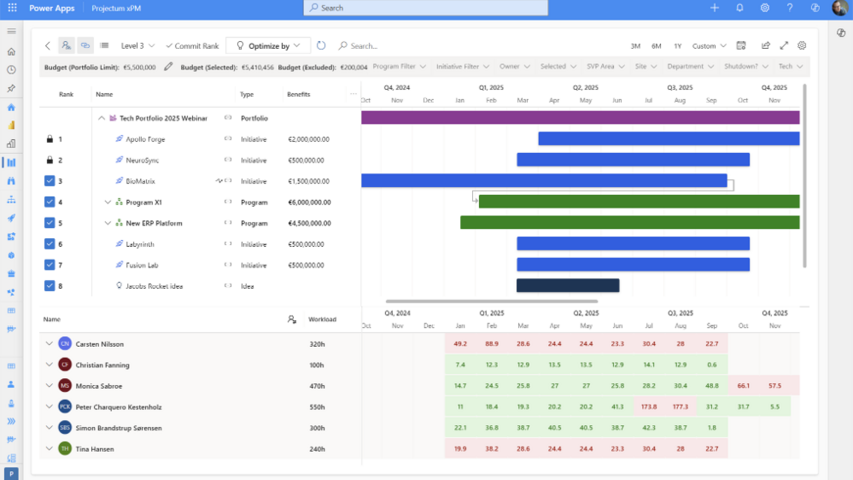Viewport: 853px width, 480px height.
Task: Uncheck the Labyrinth rank 6 checkbox
Action: click(50, 244)
